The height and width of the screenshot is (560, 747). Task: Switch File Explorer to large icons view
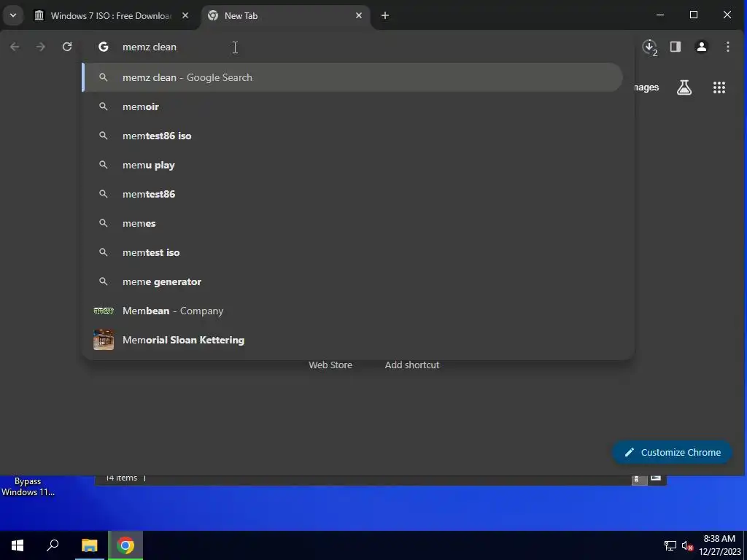656,478
